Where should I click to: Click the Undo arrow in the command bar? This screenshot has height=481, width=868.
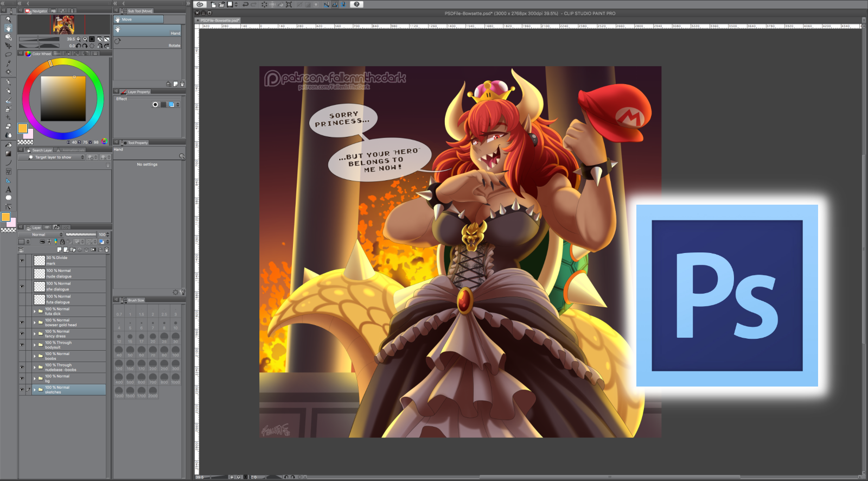[x=245, y=4]
